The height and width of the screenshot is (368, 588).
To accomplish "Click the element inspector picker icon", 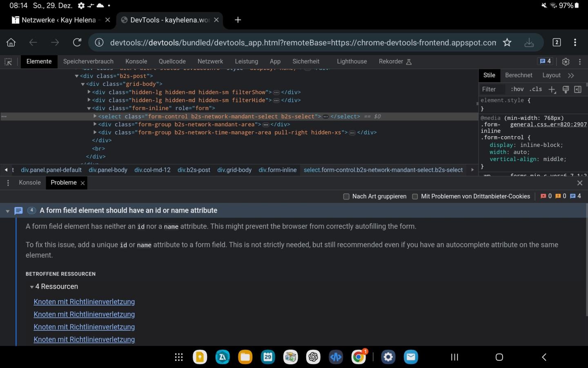I will click(x=8, y=62).
